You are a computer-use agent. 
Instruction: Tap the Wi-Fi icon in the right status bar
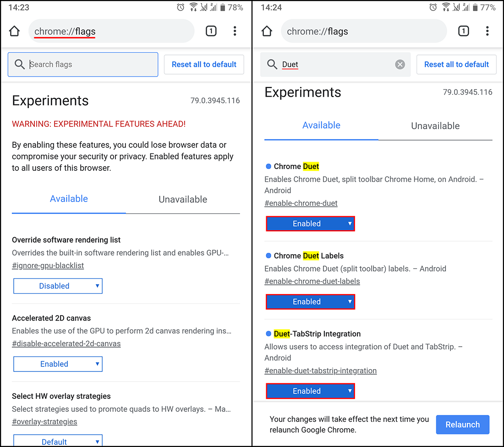446,7
